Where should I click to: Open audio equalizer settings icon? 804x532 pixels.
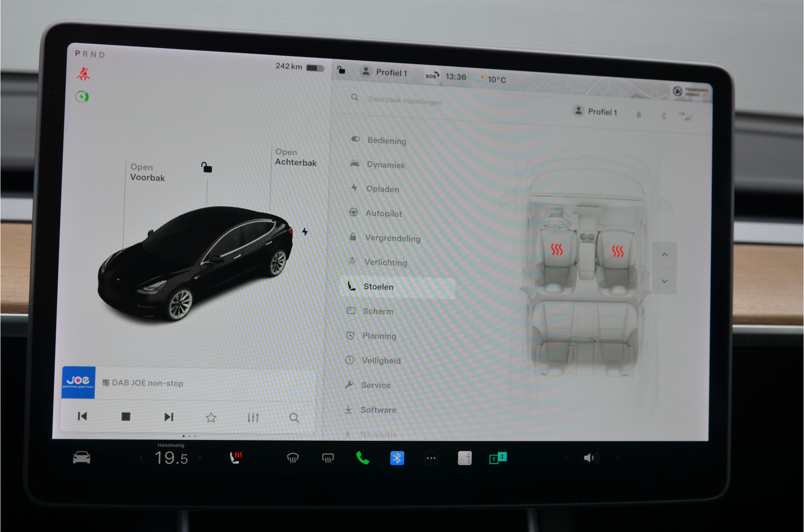click(253, 417)
